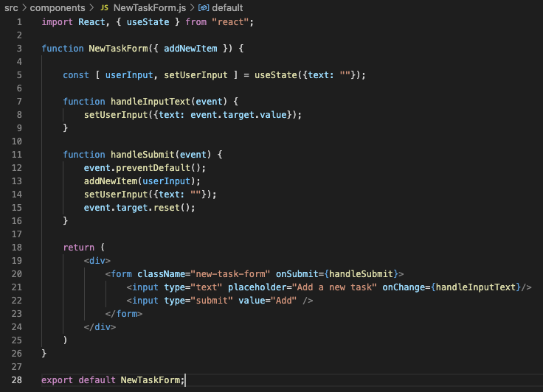Open the components breadcrumb segment
The image size is (543, 392).
point(57,7)
